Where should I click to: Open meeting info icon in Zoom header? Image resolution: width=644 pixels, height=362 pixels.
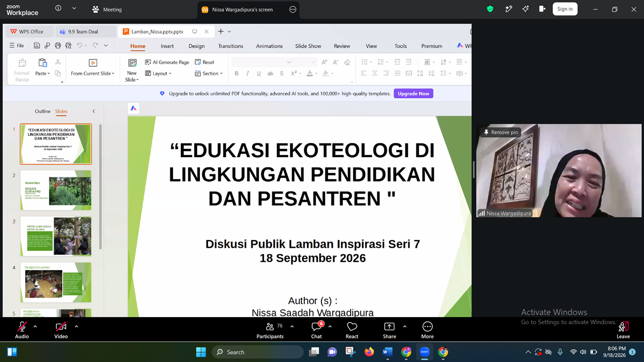[x=58, y=9]
